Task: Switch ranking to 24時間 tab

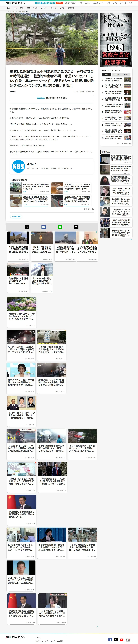Action: pyautogui.click(x=116, y=74)
